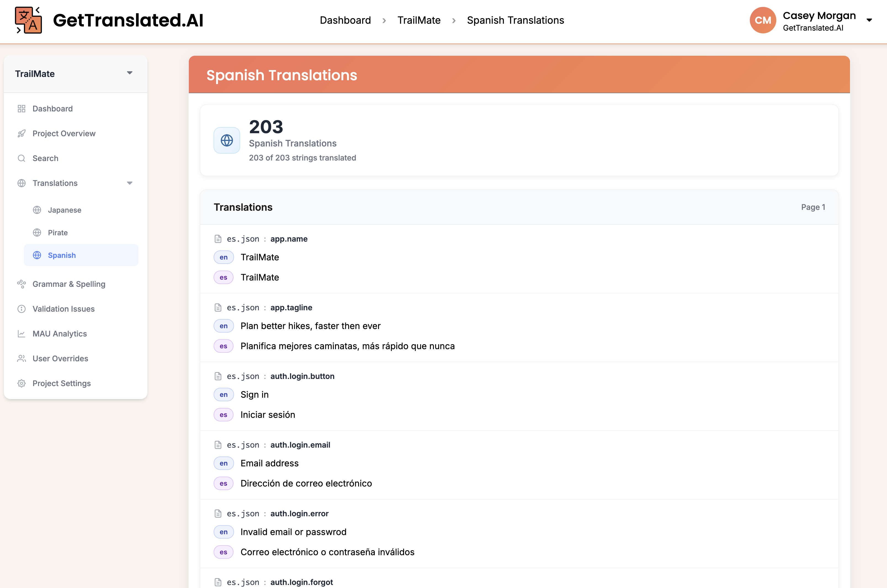Click the User Overrides people icon
Screen dimensions: 887x588
(x=21, y=359)
